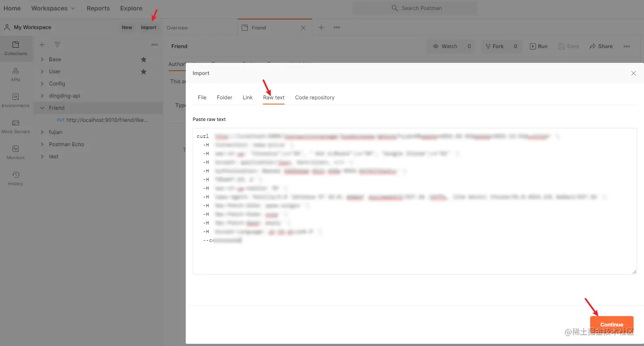The height and width of the screenshot is (346, 644).
Task: Select the dingding-api collection name
Action: pos(64,96)
